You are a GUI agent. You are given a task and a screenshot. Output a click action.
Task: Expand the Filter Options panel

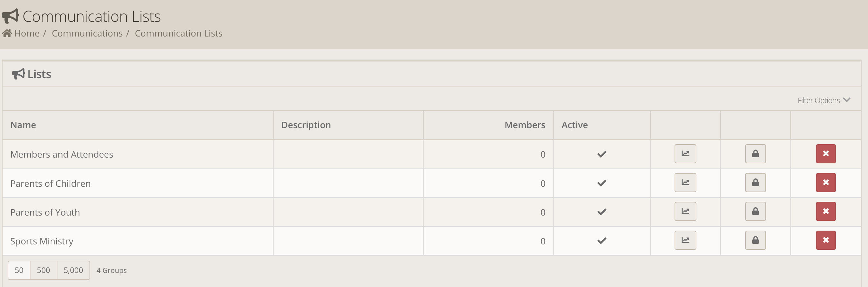coord(819,101)
